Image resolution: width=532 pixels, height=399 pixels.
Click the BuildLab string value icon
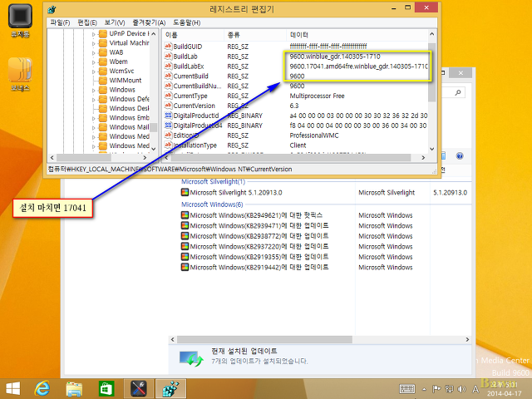pos(168,56)
